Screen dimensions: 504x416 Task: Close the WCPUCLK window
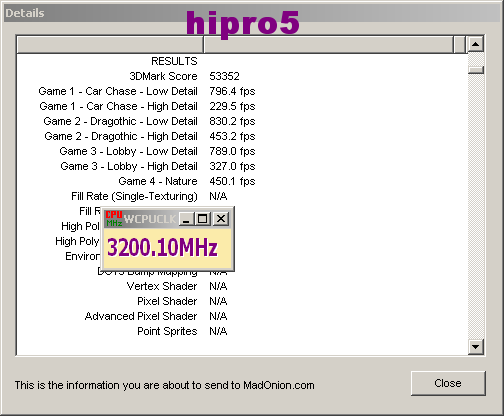221,219
